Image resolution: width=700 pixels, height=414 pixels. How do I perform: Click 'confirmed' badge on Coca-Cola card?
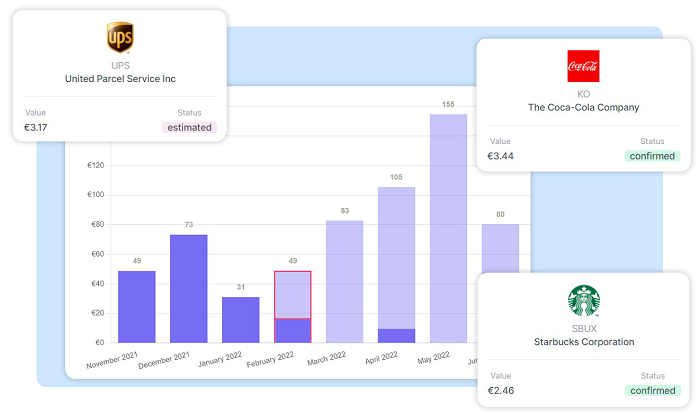653,156
